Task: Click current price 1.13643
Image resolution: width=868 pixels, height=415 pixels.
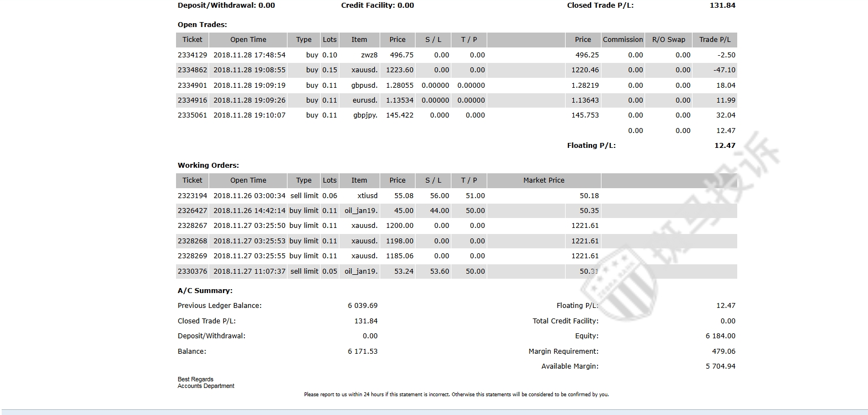Action: coord(585,100)
